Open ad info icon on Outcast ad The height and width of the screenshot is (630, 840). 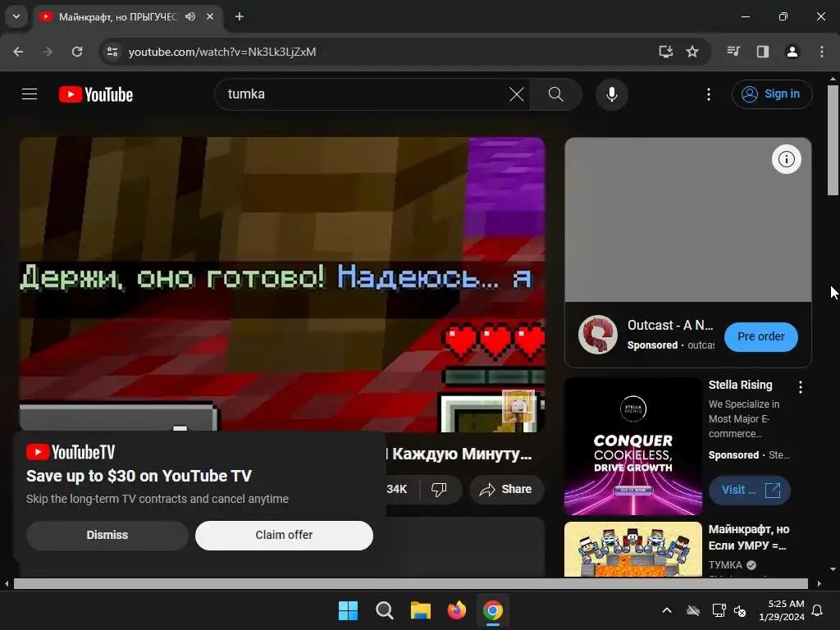point(786,159)
